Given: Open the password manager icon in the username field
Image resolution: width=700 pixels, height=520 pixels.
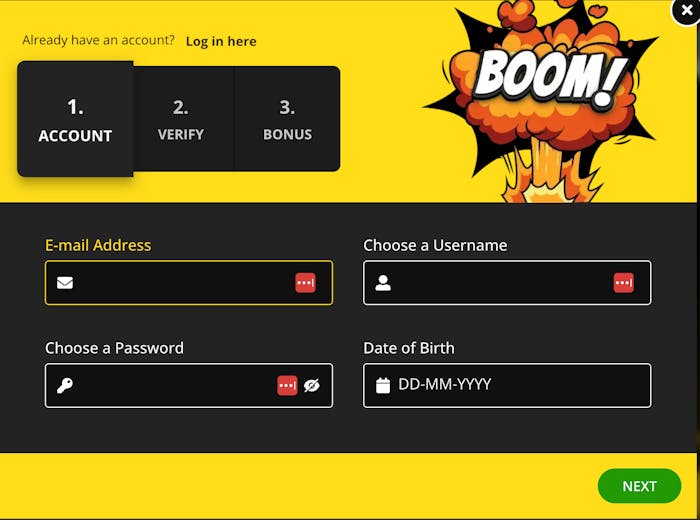Looking at the screenshot, I should (x=623, y=283).
